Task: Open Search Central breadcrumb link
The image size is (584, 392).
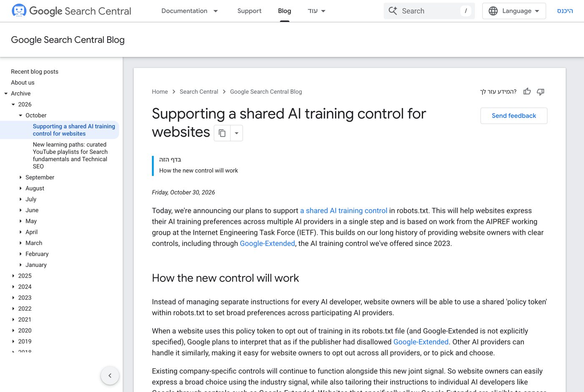Action: click(199, 92)
